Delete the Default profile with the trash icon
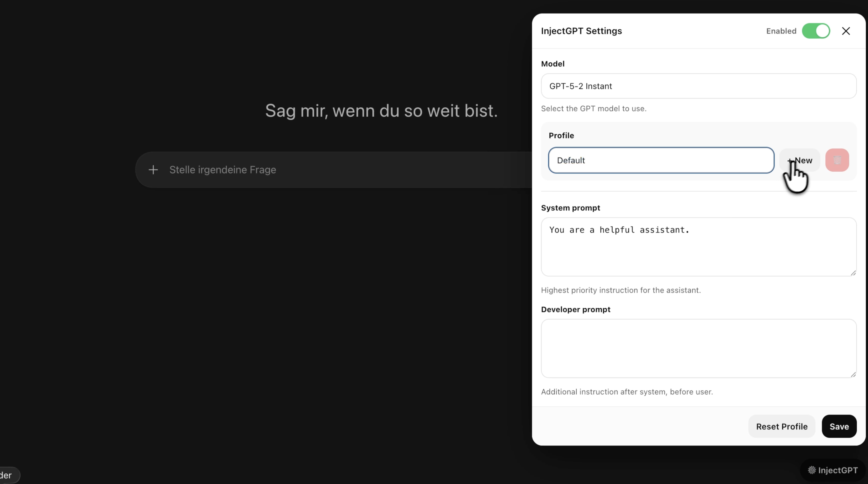The image size is (868, 484). click(x=837, y=160)
